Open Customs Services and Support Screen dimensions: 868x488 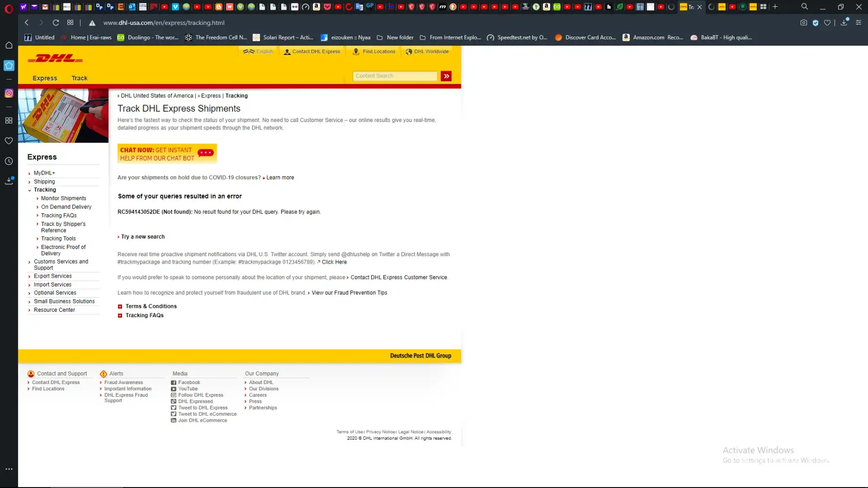pyautogui.click(x=61, y=265)
